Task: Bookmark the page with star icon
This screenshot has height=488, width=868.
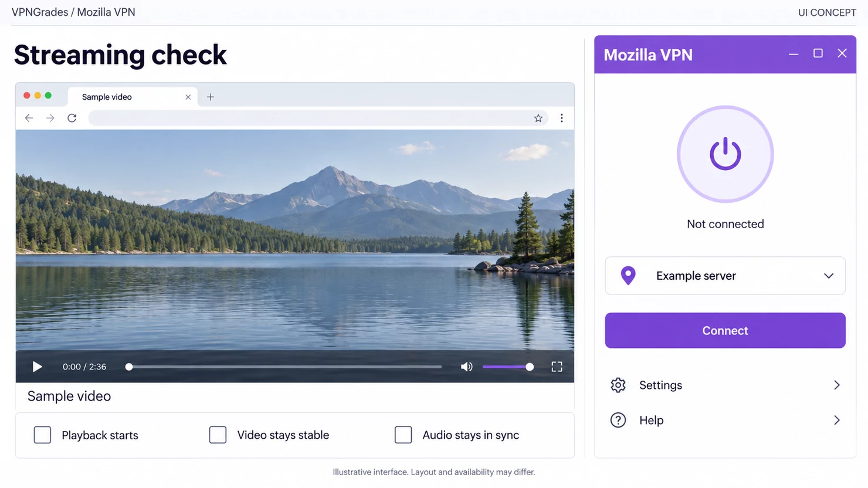Action: [538, 118]
